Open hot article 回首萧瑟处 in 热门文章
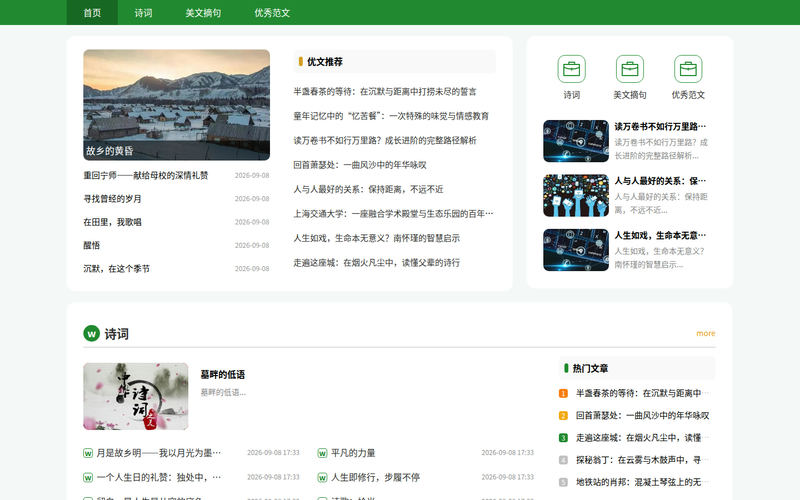Image resolution: width=800 pixels, height=500 pixels. (642, 416)
